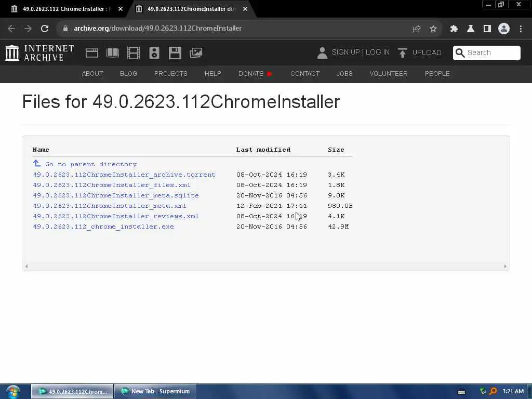The height and width of the screenshot is (399, 532).
Task: Click the file list scrollbar left arrow
Action: pos(26,267)
